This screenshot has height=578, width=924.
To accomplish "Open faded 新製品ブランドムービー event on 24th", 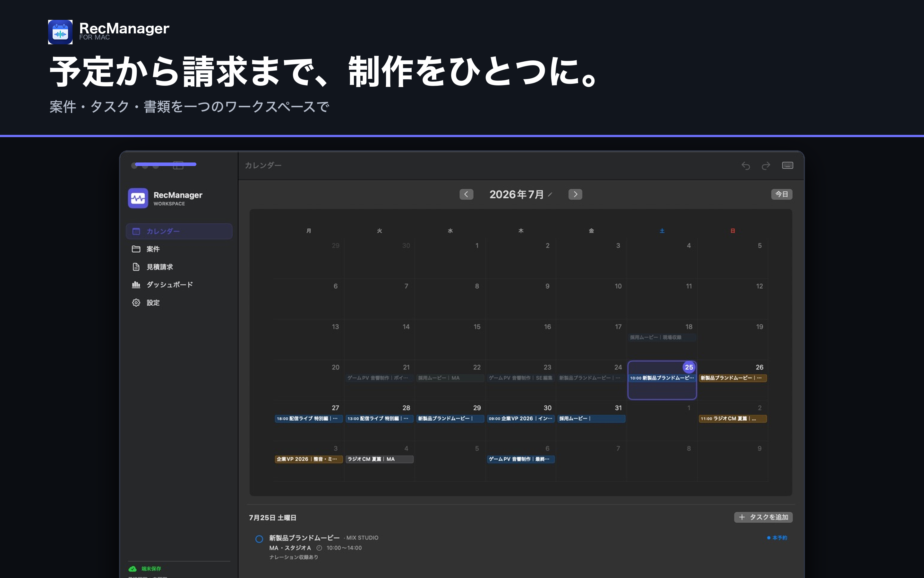I will tap(591, 378).
